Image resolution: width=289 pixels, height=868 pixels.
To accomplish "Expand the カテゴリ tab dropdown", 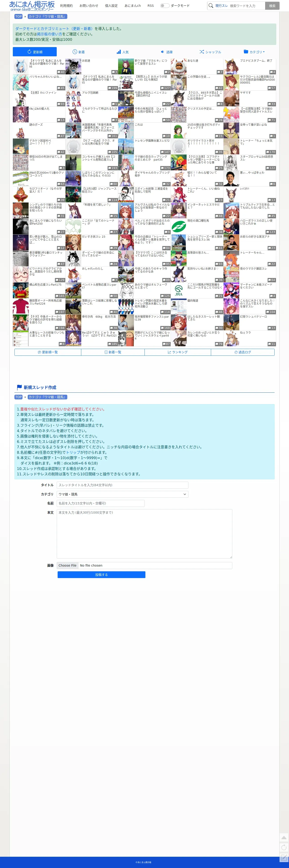I will click(254, 52).
